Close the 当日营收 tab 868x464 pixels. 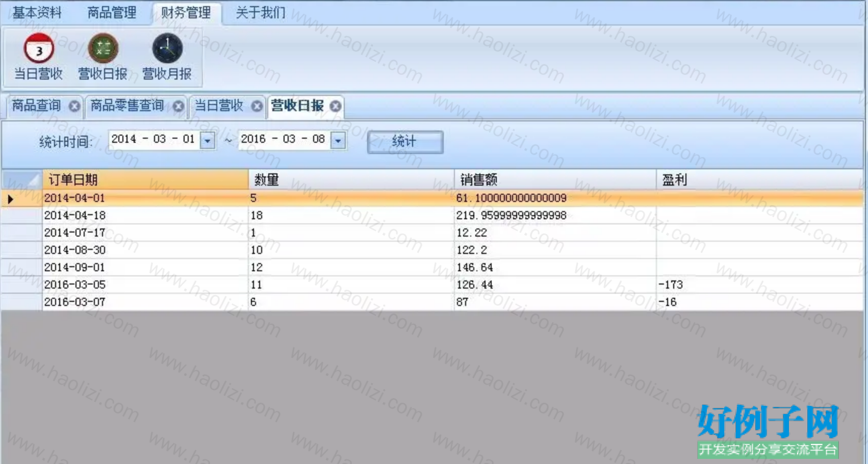[x=257, y=106]
